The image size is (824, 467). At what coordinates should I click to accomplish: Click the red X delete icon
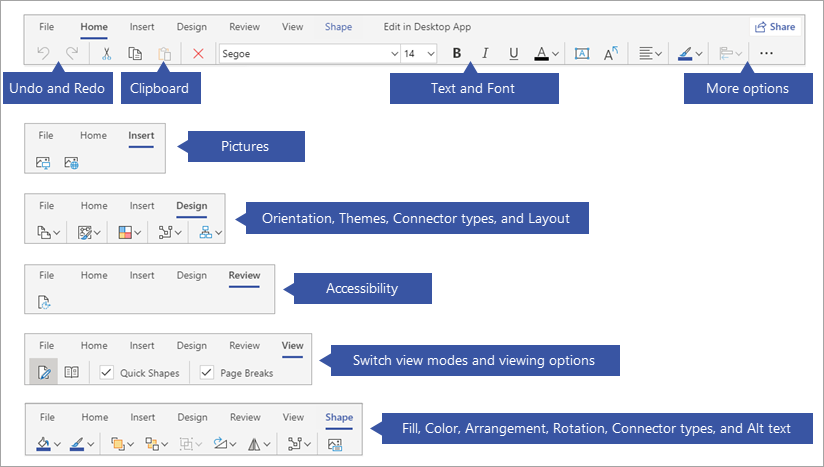point(198,54)
